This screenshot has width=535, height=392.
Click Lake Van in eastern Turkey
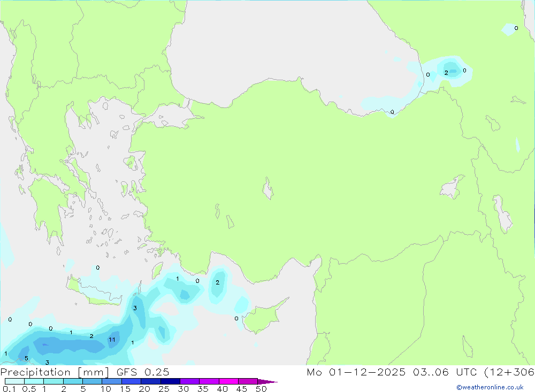point(451,188)
